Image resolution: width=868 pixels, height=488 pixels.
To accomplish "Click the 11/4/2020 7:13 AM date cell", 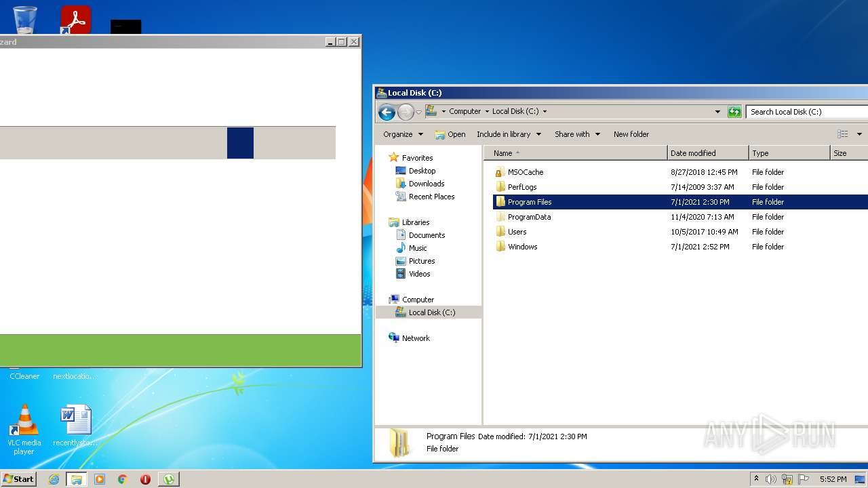I will pyautogui.click(x=702, y=217).
